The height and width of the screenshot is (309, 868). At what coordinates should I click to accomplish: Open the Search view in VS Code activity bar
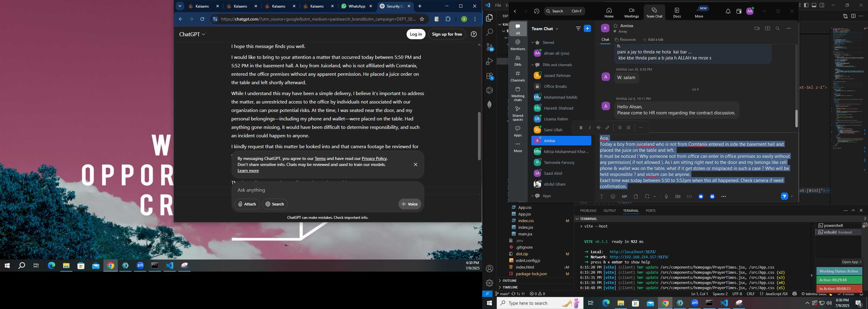(x=489, y=32)
